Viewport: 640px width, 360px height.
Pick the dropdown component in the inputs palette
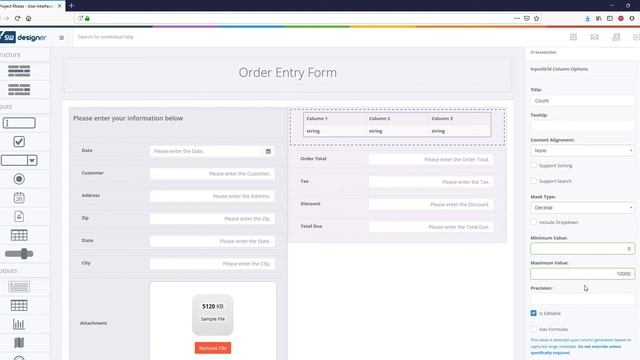[19, 160]
